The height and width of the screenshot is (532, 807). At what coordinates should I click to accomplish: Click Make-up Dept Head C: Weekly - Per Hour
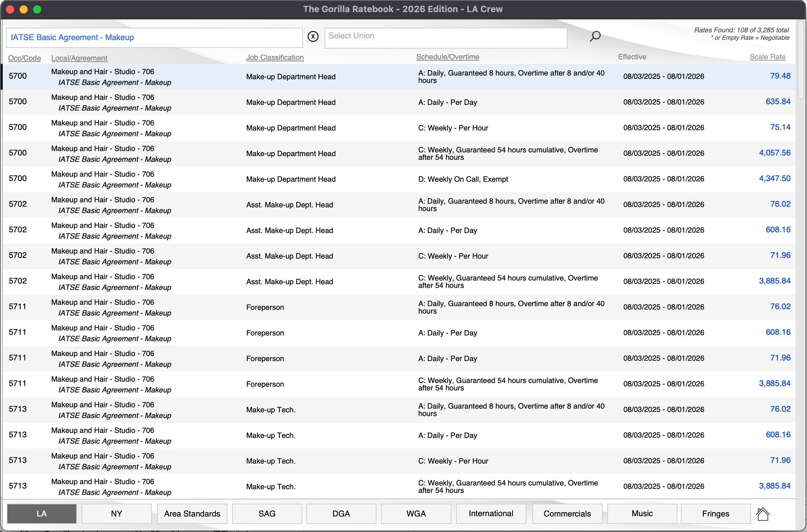[453, 128]
